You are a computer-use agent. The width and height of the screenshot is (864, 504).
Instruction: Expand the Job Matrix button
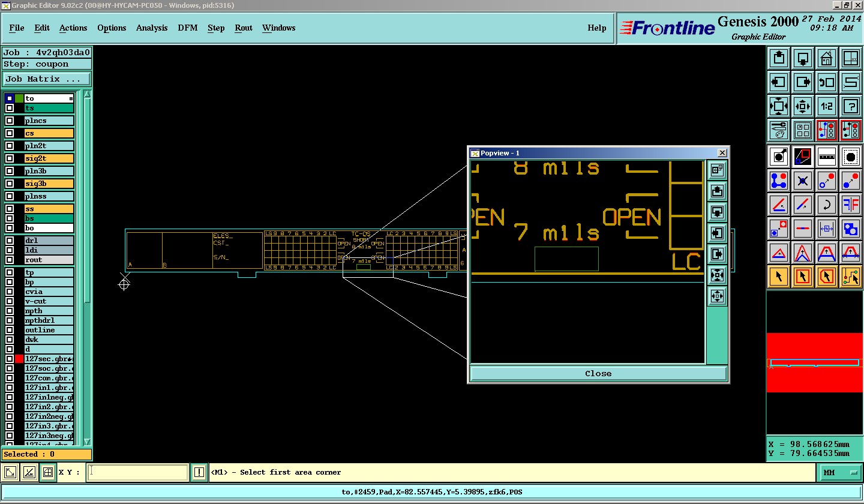(47, 79)
